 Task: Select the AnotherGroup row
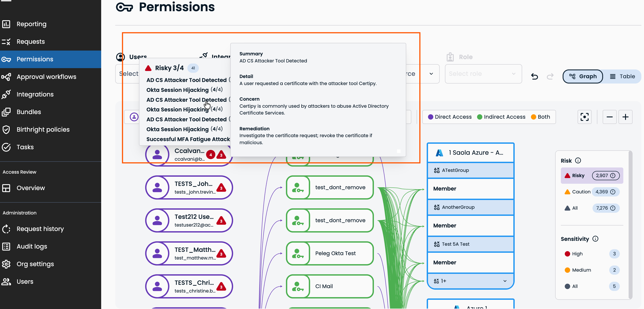click(470, 207)
